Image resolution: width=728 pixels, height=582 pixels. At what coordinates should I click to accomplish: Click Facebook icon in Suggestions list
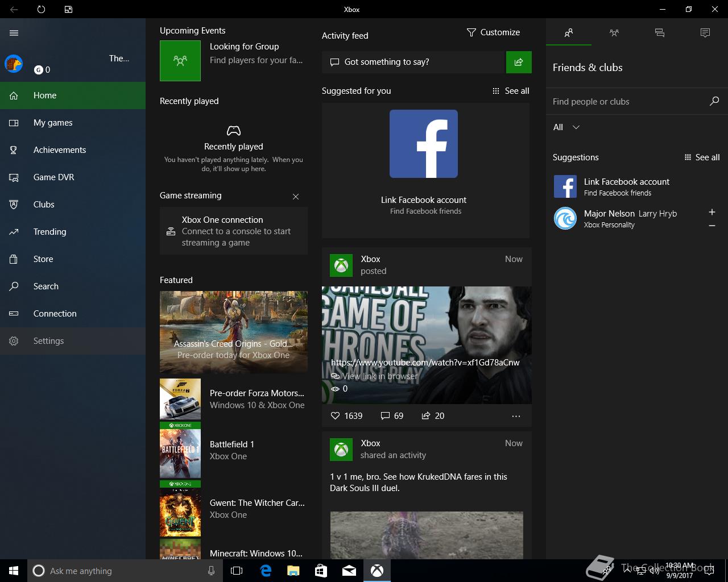pos(565,186)
